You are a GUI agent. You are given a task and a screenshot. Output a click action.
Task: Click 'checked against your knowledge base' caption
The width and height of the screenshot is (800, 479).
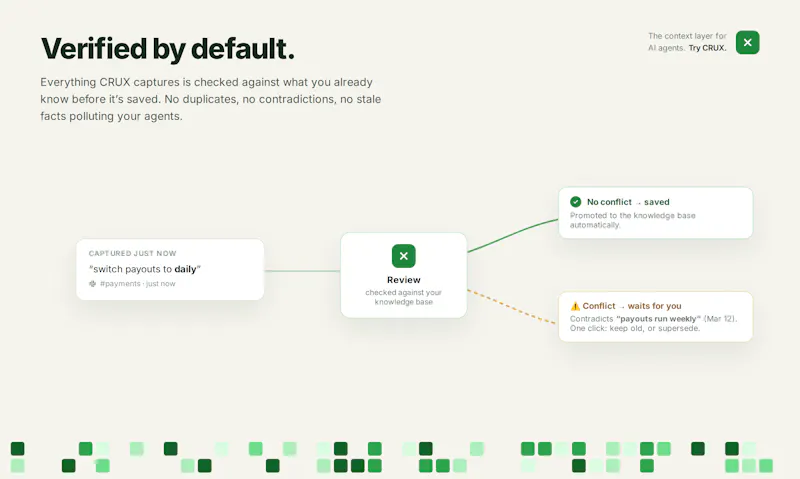404,297
